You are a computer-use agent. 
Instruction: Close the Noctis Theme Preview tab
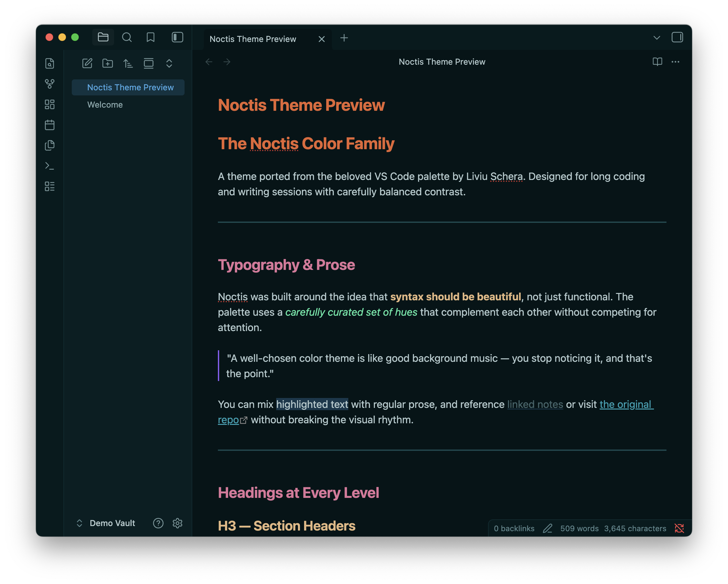(321, 39)
